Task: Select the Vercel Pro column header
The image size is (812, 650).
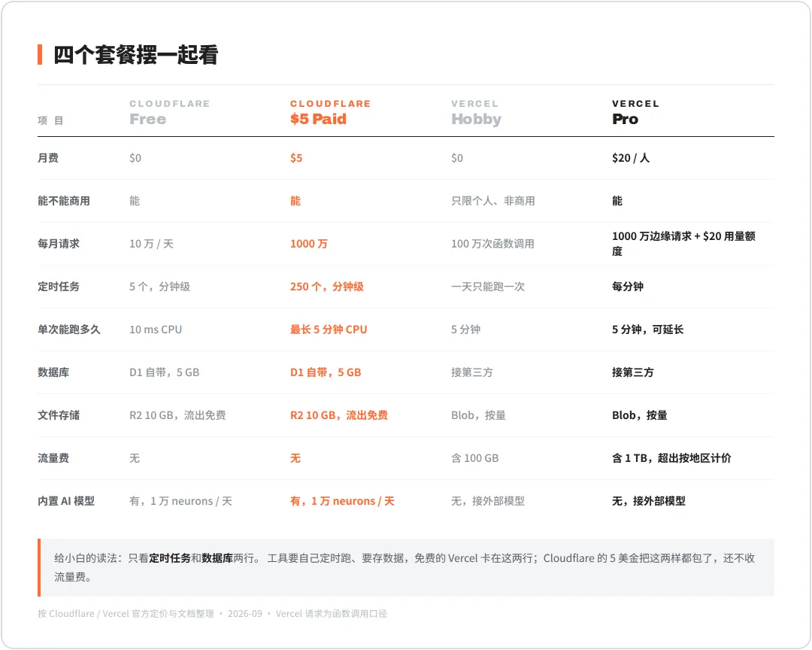Action: [x=635, y=113]
